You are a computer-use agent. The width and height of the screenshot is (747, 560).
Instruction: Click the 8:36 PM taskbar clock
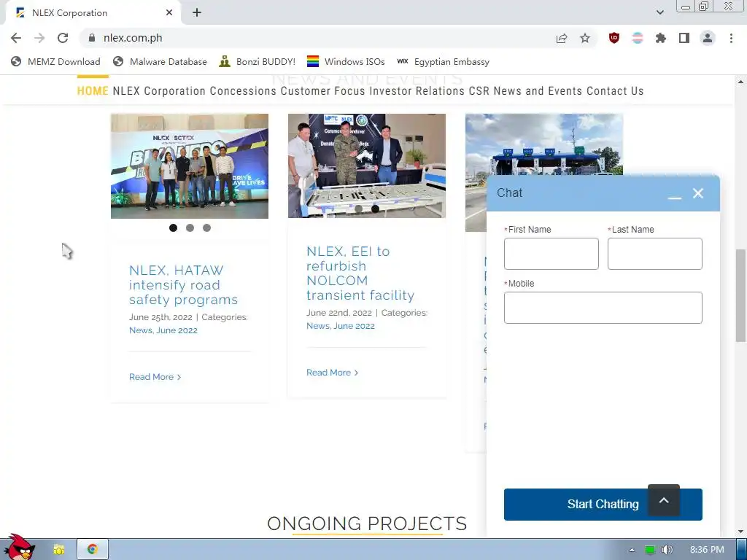coord(707,550)
